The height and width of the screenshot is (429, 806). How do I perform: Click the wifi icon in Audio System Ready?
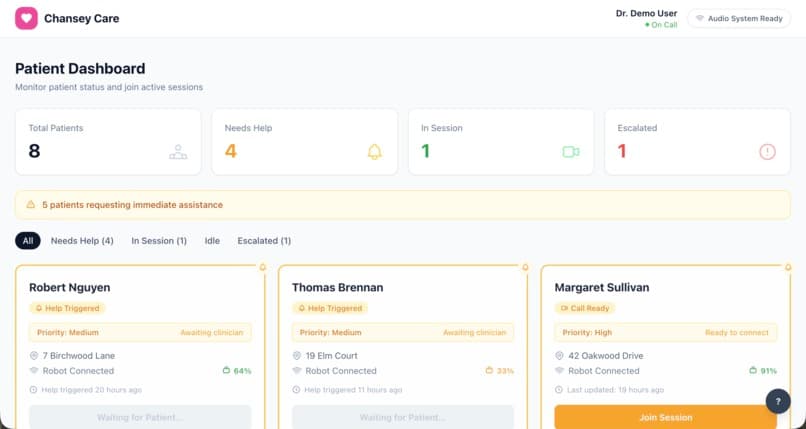click(x=700, y=18)
